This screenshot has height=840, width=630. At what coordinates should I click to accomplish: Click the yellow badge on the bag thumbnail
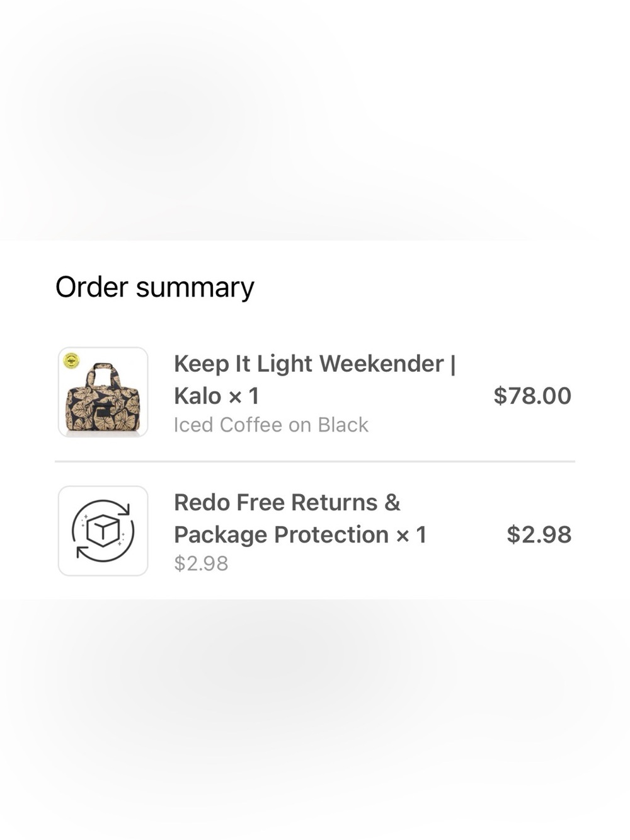[72, 361]
